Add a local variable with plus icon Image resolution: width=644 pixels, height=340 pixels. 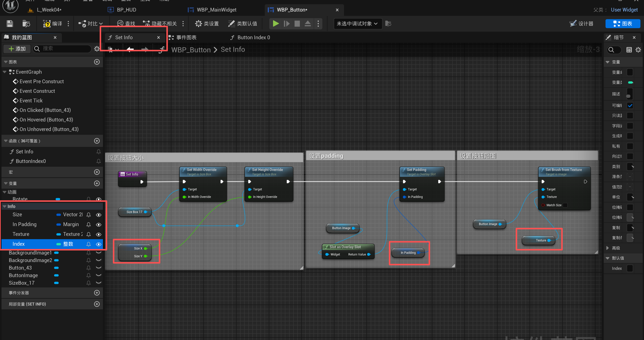97,304
